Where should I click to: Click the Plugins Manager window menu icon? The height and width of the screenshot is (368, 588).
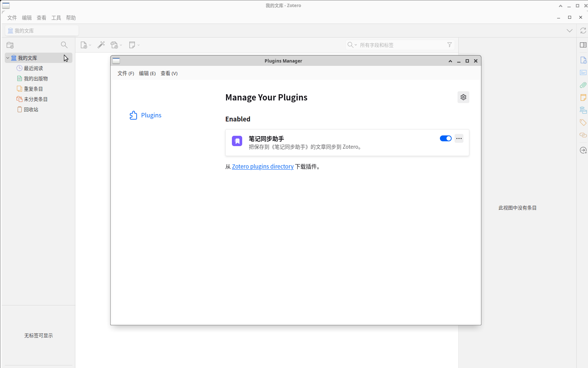116,61
